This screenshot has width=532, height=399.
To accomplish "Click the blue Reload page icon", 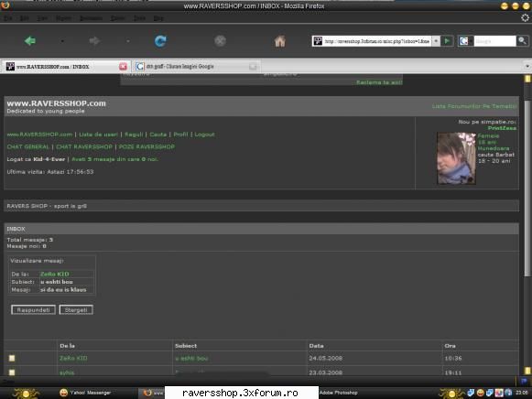I will [160, 41].
